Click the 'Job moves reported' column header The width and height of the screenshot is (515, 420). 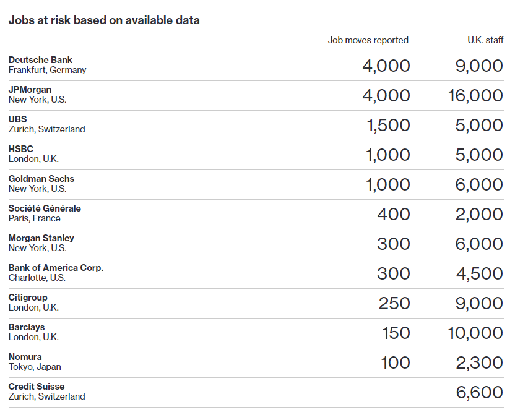(x=368, y=40)
